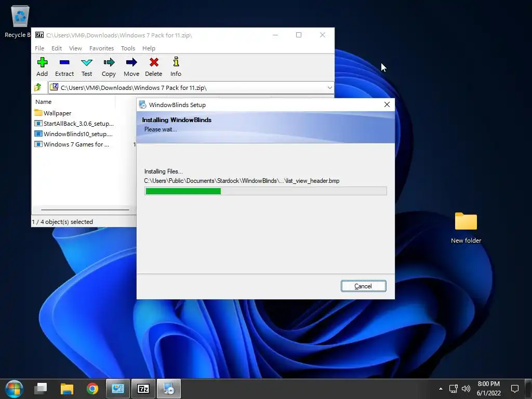Show hidden system tray icons
Screen dimensions: 532x399
click(x=441, y=389)
